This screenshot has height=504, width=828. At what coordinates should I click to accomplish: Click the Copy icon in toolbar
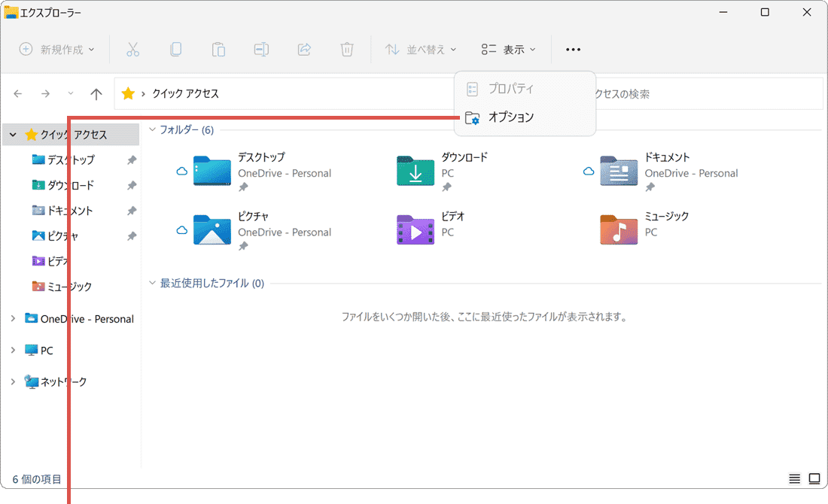click(175, 50)
